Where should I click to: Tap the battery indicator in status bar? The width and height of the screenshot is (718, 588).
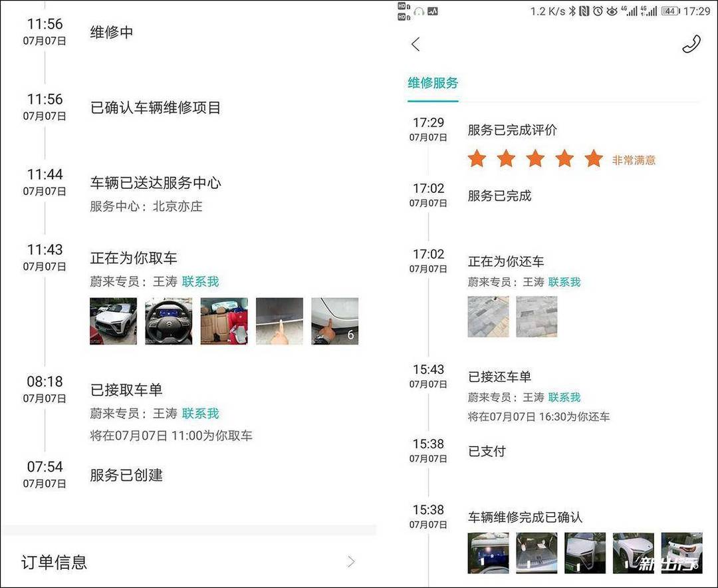(670, 11)
